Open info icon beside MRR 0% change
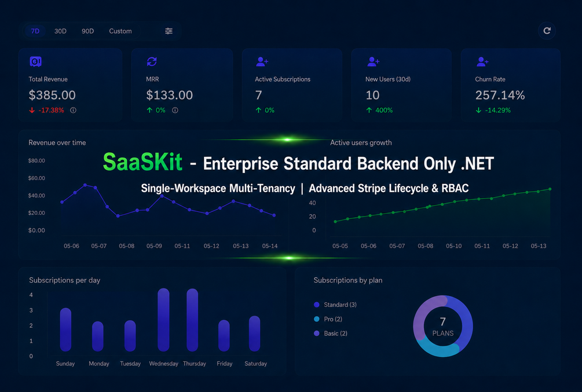The image size is (582, 392). 175,110
